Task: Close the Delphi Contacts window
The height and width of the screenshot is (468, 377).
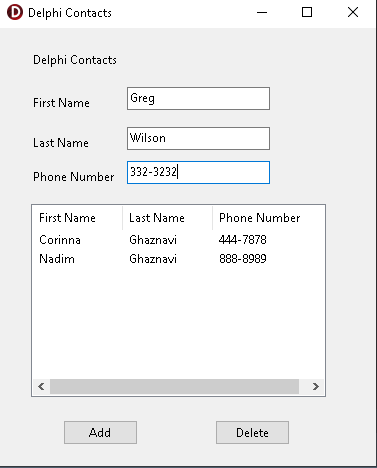Action: 353,13
